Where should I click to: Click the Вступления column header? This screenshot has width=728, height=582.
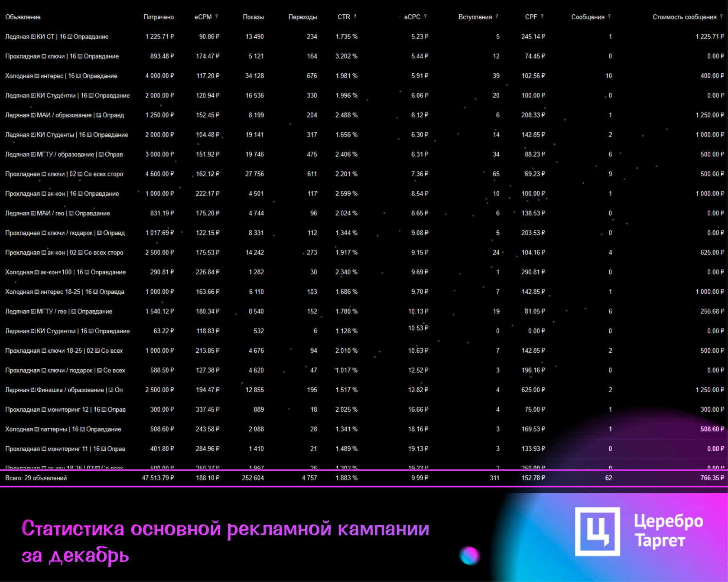pyautogui.click(x=475, y=17)
